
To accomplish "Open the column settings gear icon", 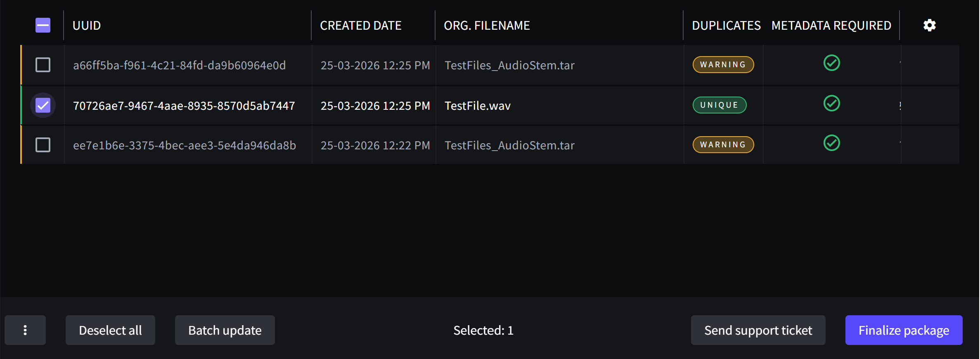I will pyautogui.click(x=929, y=25).
